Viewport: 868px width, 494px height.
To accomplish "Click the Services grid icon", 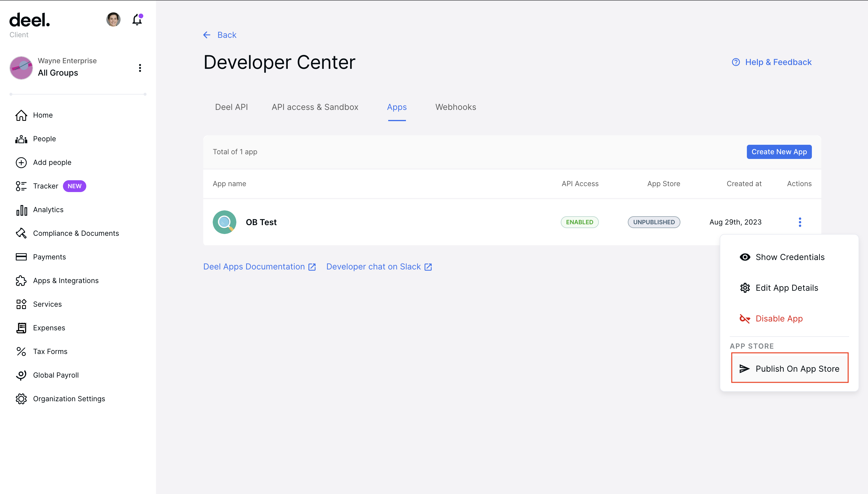I will coord(21,304).
